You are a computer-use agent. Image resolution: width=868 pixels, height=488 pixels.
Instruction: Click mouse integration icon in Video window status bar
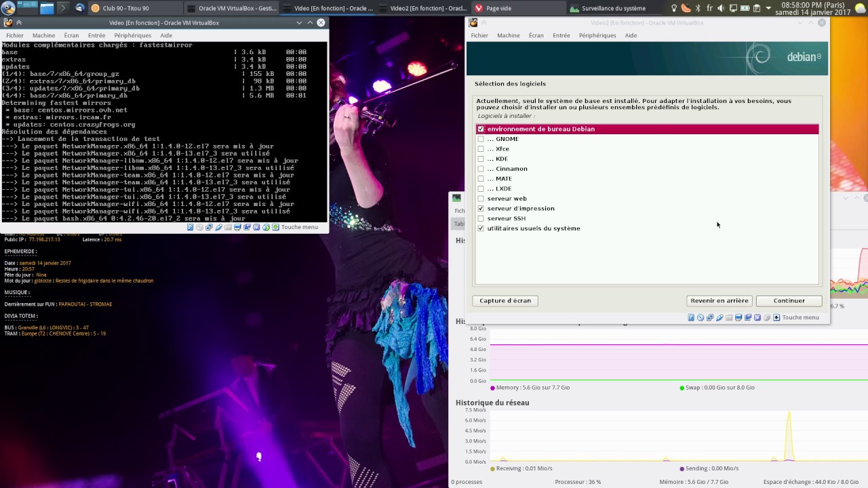click(x=266, y=227)
